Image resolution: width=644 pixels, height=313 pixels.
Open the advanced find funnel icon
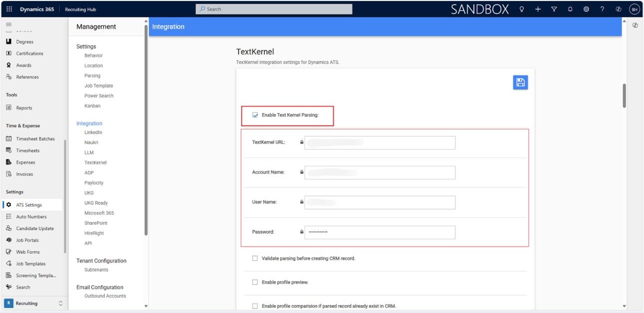click(x=554, y=9)
